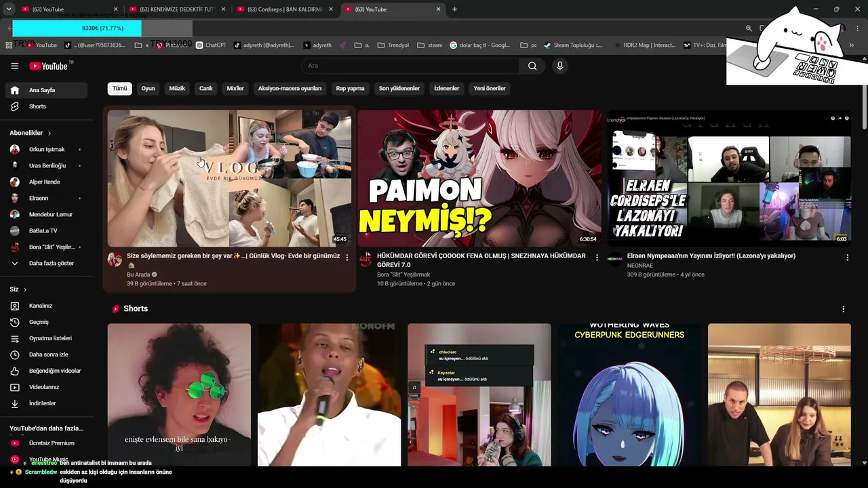Start voice search with the microphone

tap(559, 66)
